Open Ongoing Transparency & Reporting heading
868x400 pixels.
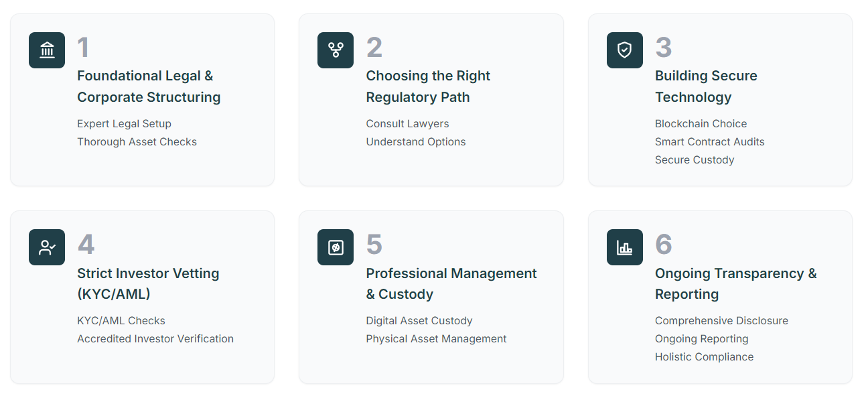(736, 283)
